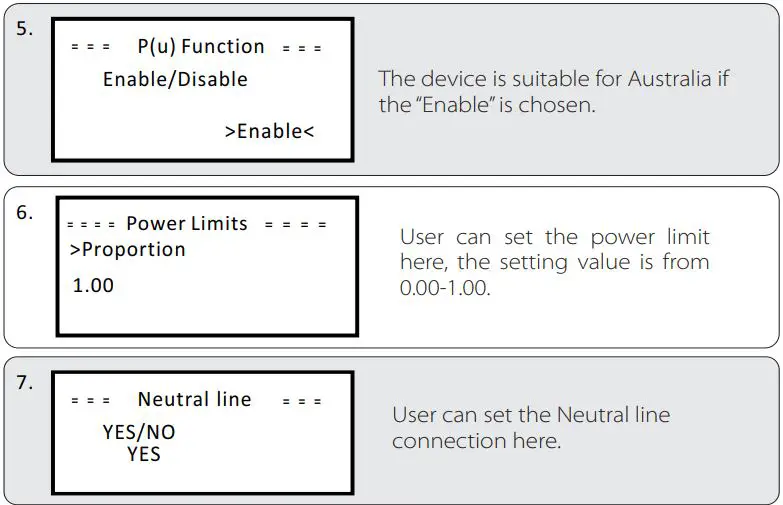Click step number 5
Image resolution: width=783 pixels, height=505 pixels.
click(x=25, y=29)
